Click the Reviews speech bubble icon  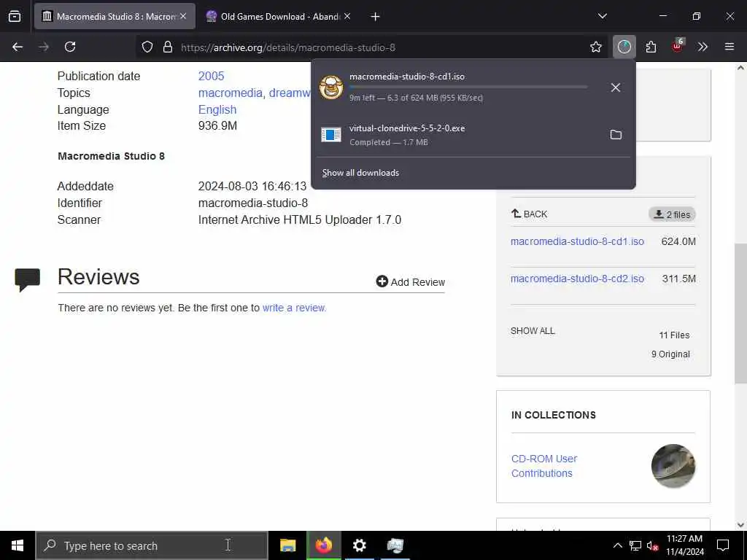pyautogui.click(x=28, y=279)
